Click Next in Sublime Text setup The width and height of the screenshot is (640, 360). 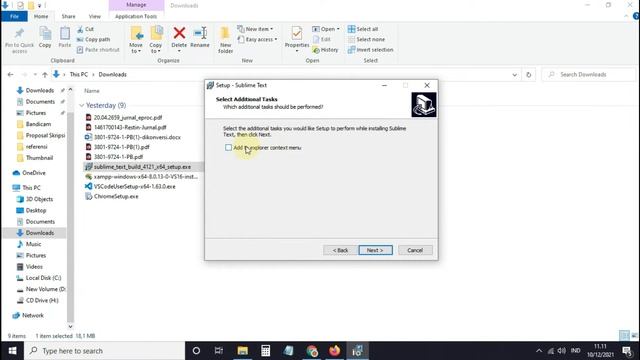tap(376, 250)
